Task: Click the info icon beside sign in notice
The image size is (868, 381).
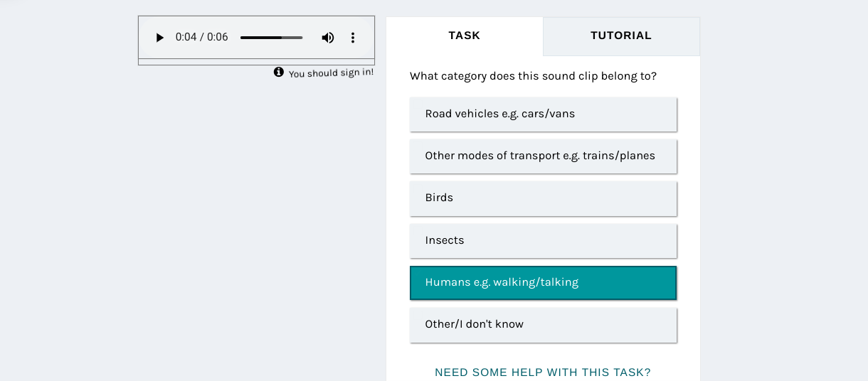Action: (x=279, y=72)
